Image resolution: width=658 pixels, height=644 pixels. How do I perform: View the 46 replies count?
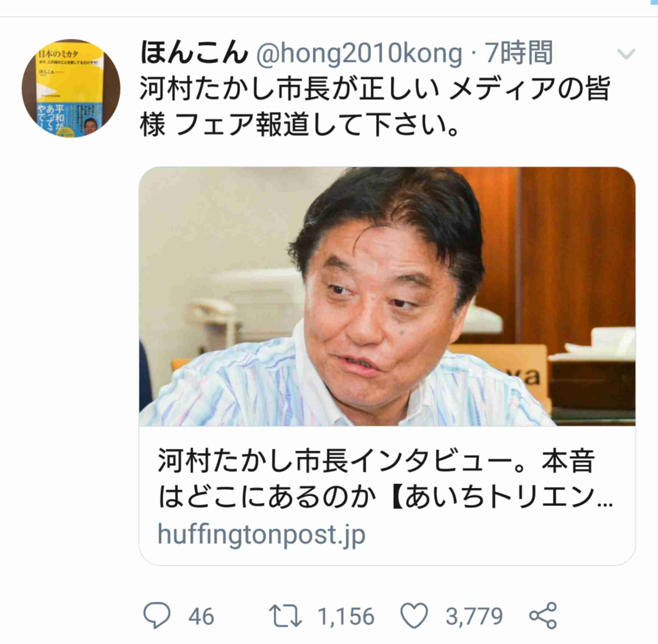pyautogui.click(x=201, y=616)
